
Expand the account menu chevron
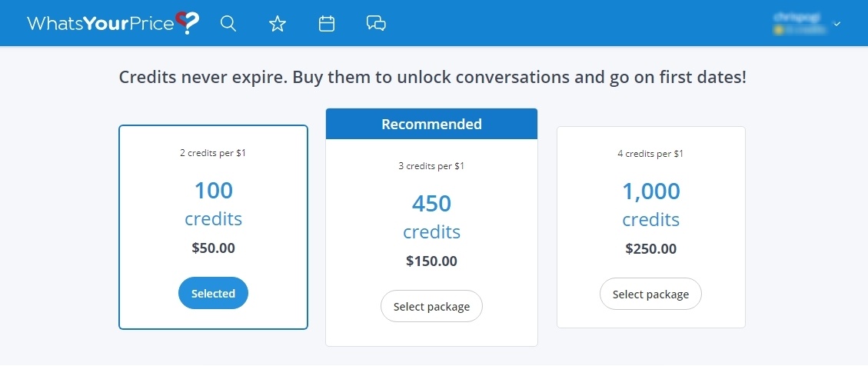837,24
